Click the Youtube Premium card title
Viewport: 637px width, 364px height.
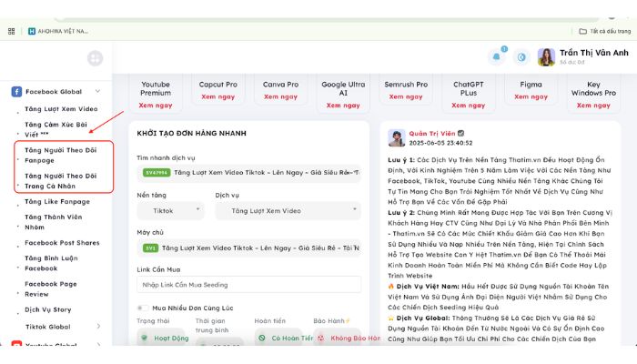156,88
